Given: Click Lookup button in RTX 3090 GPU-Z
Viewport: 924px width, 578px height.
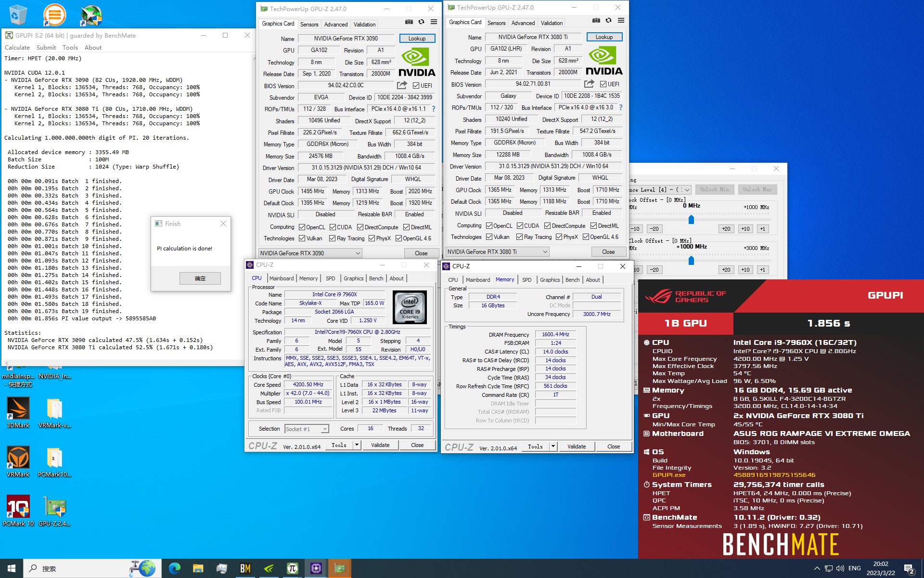Looking at the screenshot, I should pyautogui.click(x=417, y=39).
